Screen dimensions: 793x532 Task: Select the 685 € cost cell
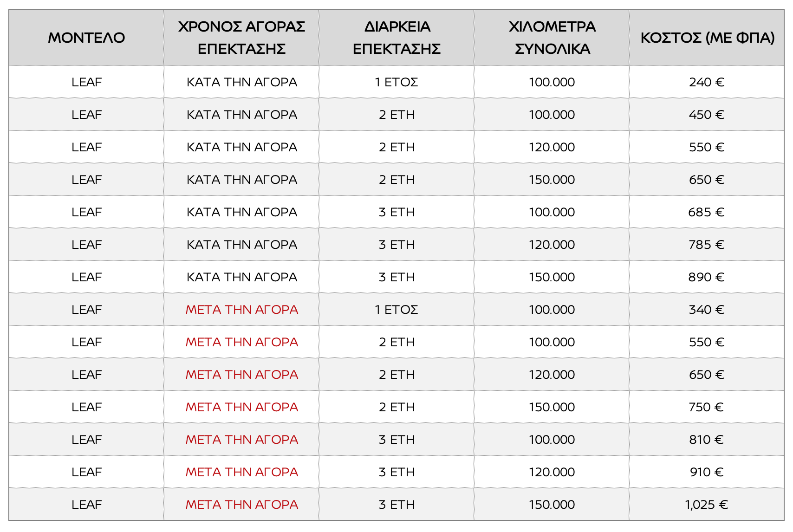click(707, 212)
